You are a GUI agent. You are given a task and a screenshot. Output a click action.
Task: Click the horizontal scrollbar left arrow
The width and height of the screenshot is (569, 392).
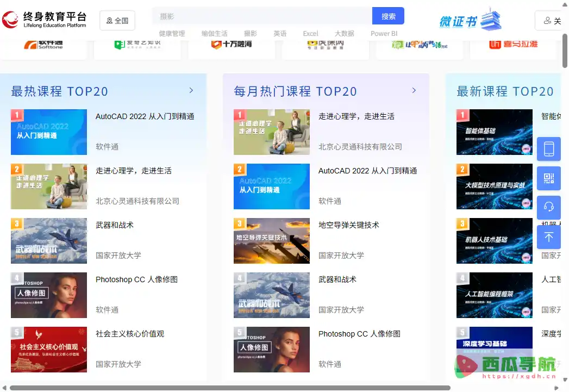4,388
